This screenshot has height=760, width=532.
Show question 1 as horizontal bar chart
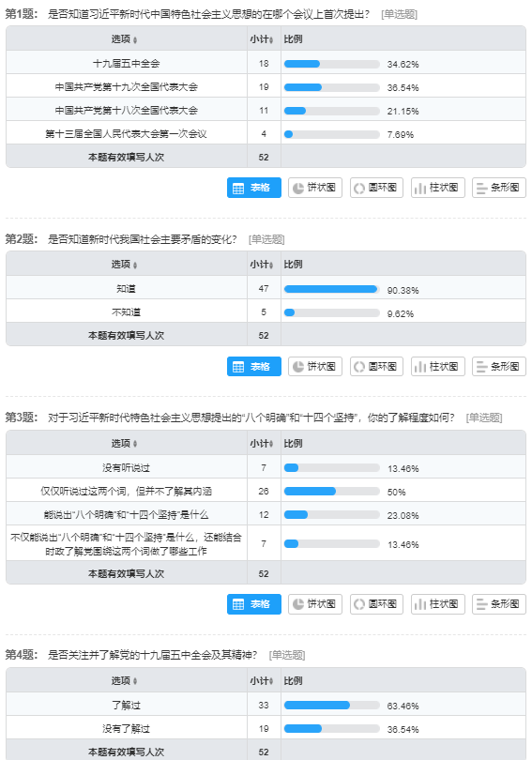[x=498, y=188]
